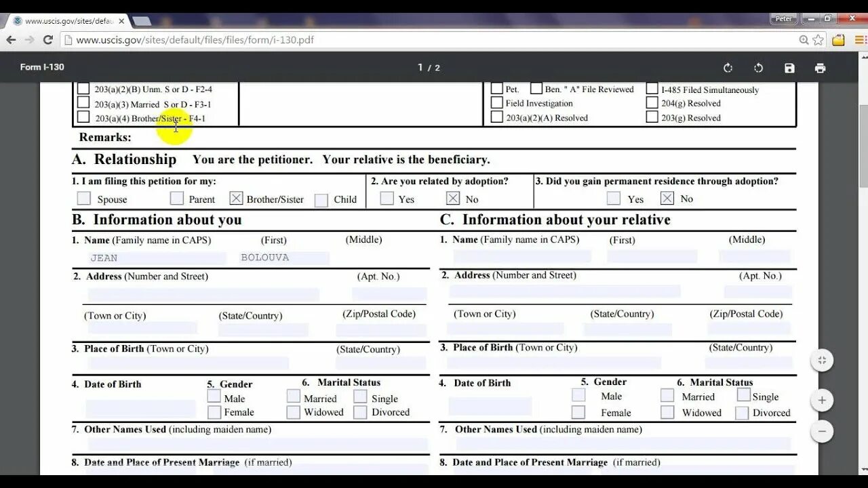Image resolution: width=868 pixels, height=488 pixels.
Task: Click section B address number and street field
Action: pos(203,294)
